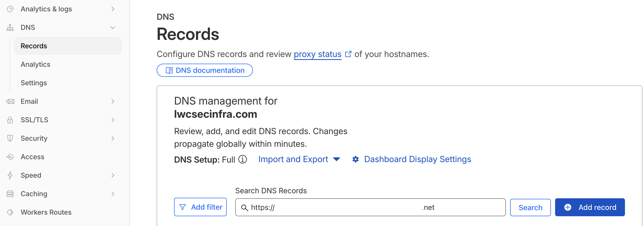Click the Caching sidebar label
This screenshot has width=644, height=226.
click(x=34, y=194)
